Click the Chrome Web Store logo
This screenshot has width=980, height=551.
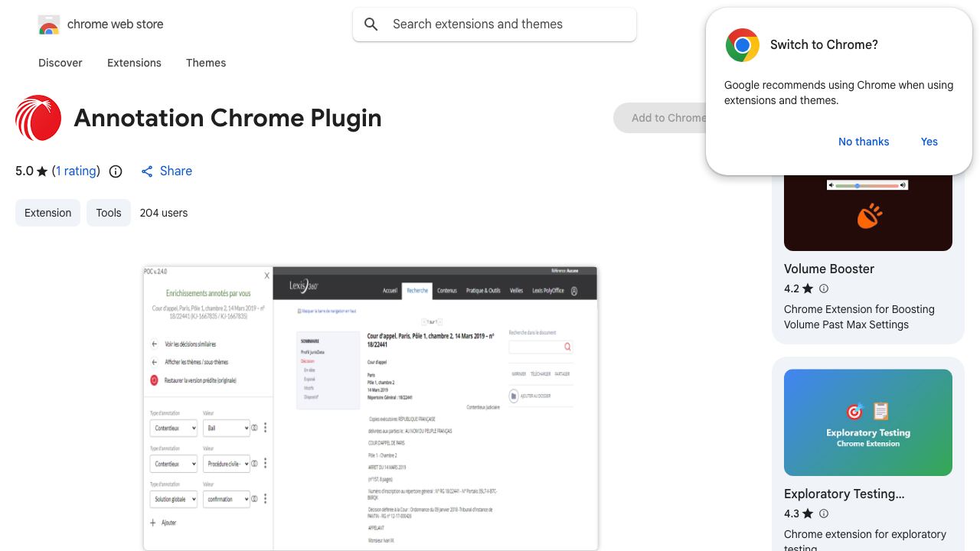[49, 24]
